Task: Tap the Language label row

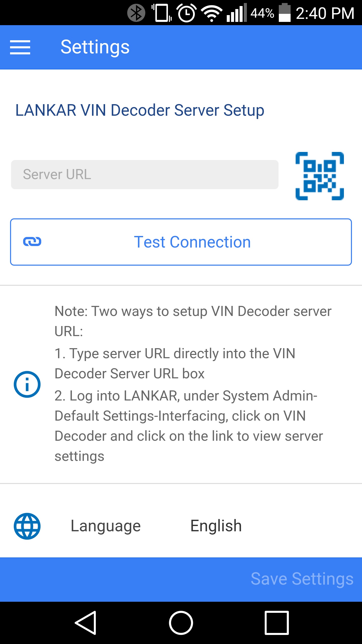Action: (106, 526)
